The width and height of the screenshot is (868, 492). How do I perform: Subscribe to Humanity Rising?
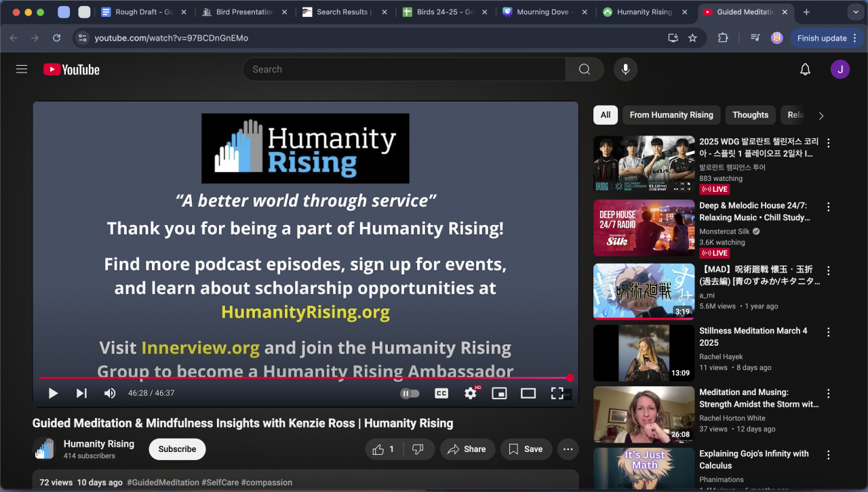[x=177, y=449]
